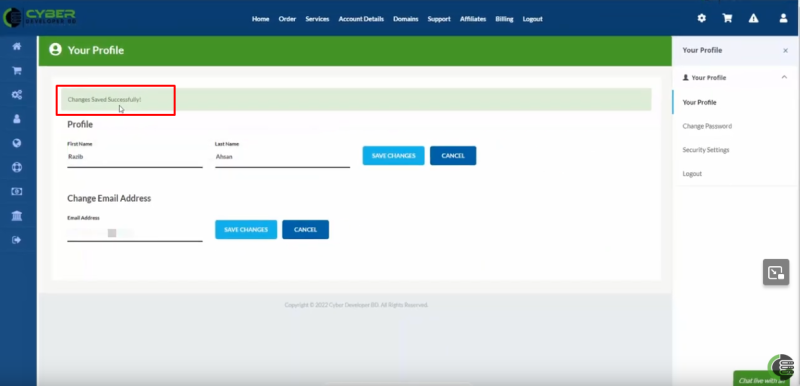The height and width of the screenshot is (386, 800).
Task: Open the domains globe sidebar icon
Action: click(x=17, y=143)
